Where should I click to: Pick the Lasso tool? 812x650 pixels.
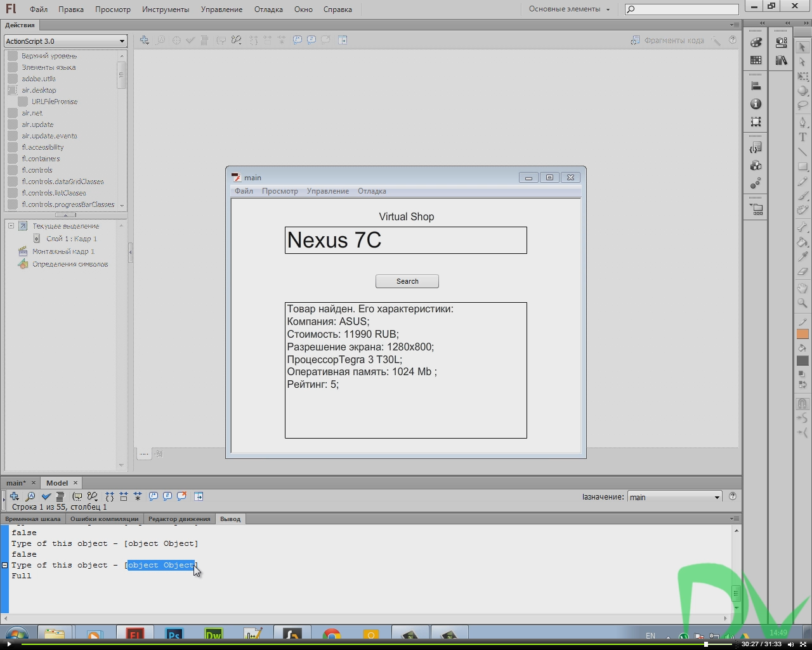(x=802, y=105)
